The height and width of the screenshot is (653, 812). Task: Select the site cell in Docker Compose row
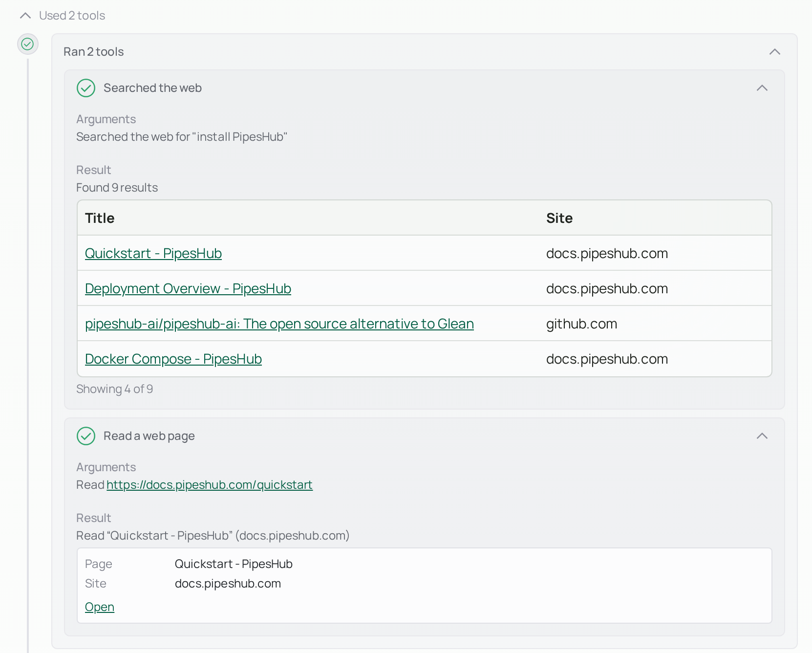[x=607, y=359]
